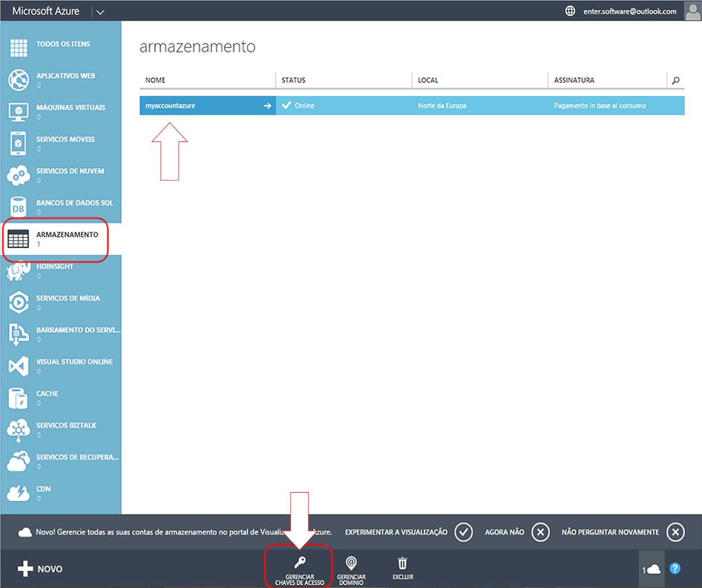Open Visual Studio Online menu label

tap(74, 362)
